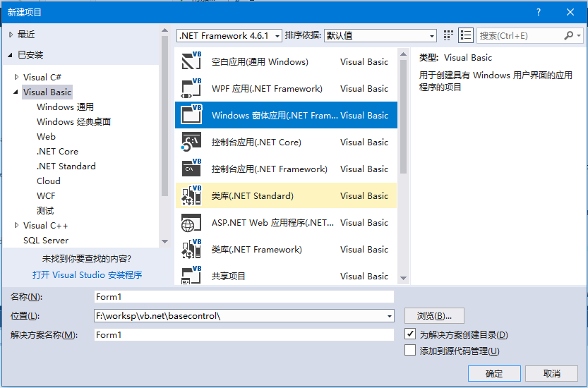Select 共享项目 template name
Image resolution: width=588 pixels, height=388 pixels.
click(229, 277)
